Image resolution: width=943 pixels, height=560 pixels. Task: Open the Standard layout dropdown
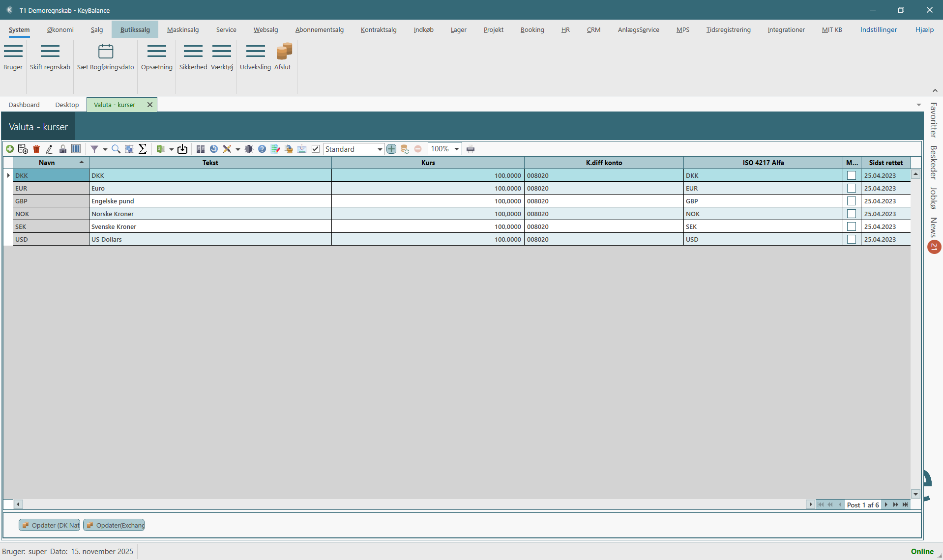coord(380,149)
